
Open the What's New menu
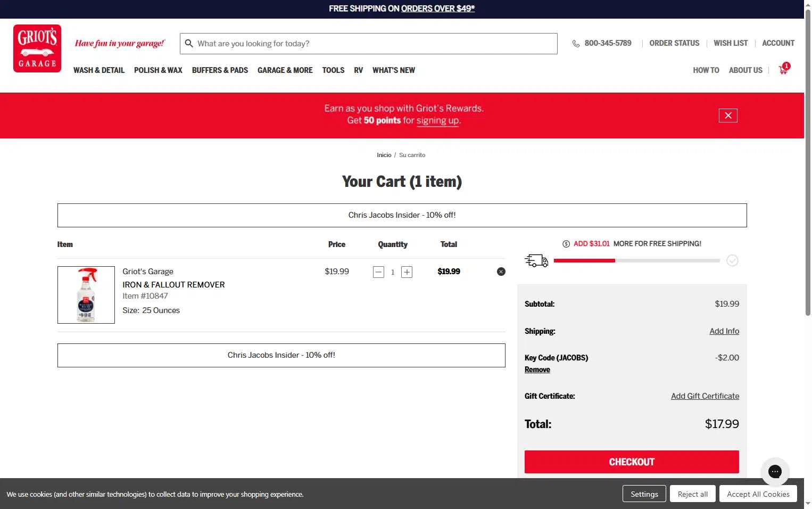[x=394, y=70]
